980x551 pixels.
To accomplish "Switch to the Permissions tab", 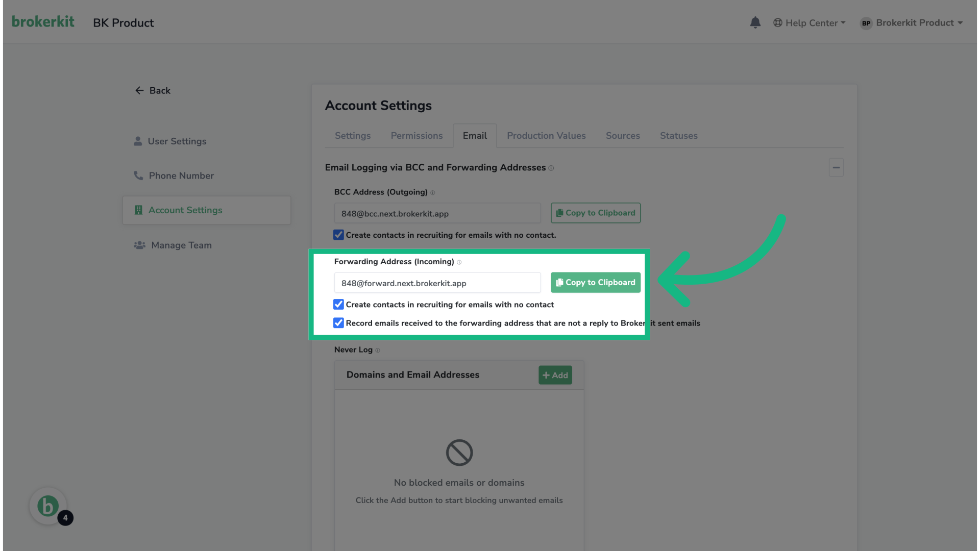I will coord(416,136).
